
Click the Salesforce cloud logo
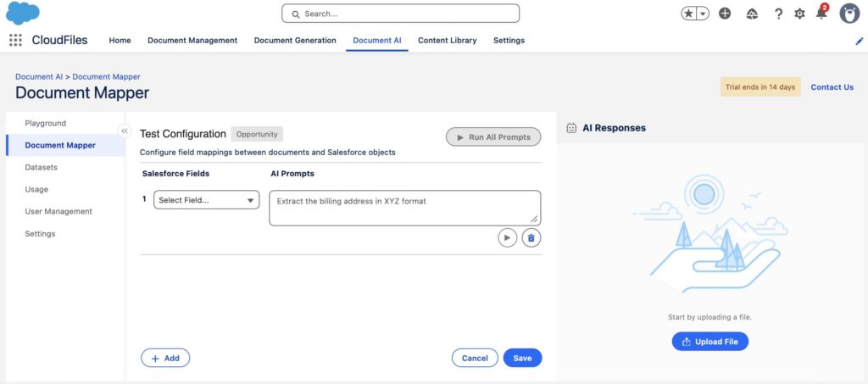23,13
